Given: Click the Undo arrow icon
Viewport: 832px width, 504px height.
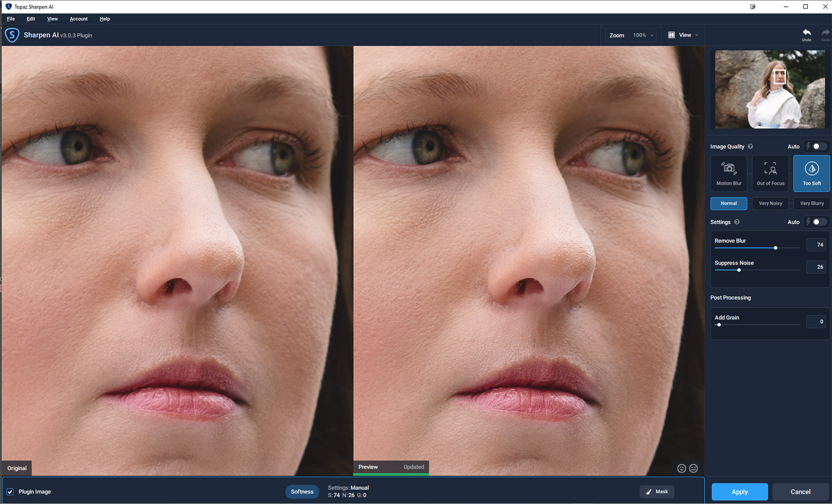Looking at the screenshot, I should [x=806, y=33].
